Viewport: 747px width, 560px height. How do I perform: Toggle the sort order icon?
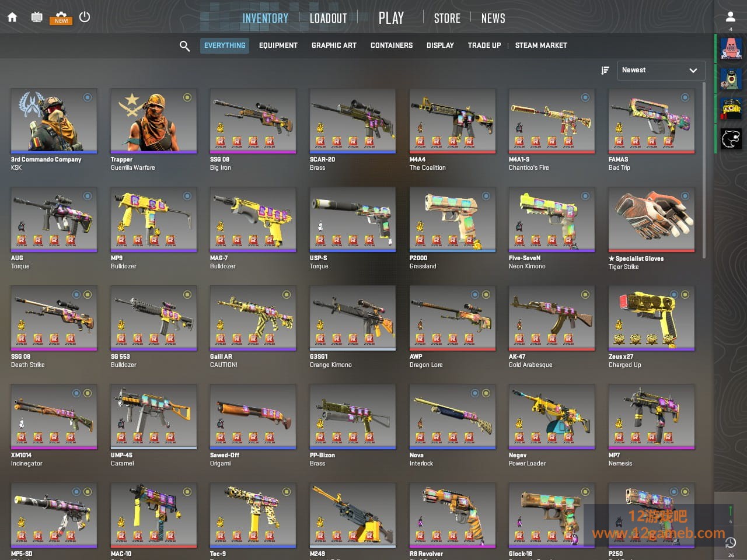(605, 71)
